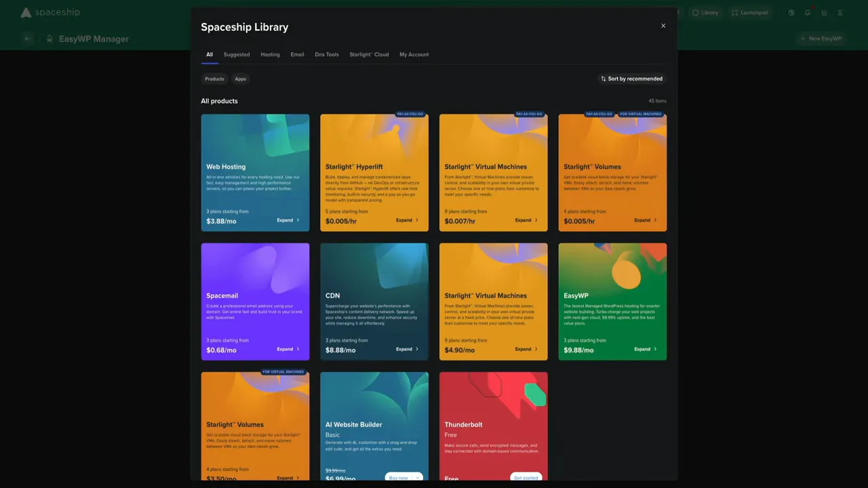Open the shopping cart icon
This screenshot has height=488, width=868.
823,12
